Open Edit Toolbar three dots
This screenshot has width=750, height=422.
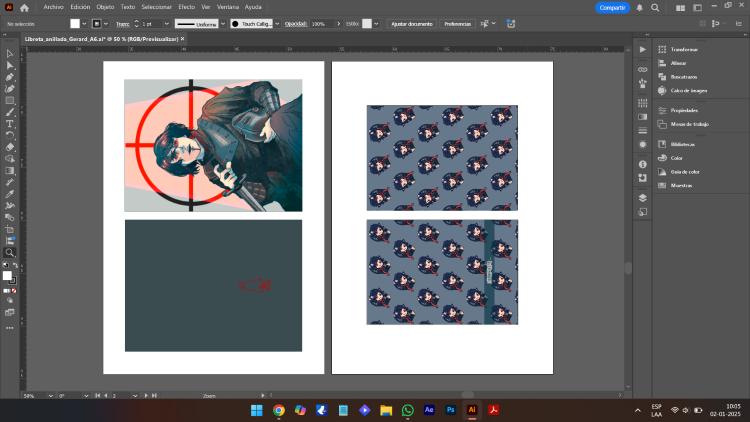coord(10,328)
